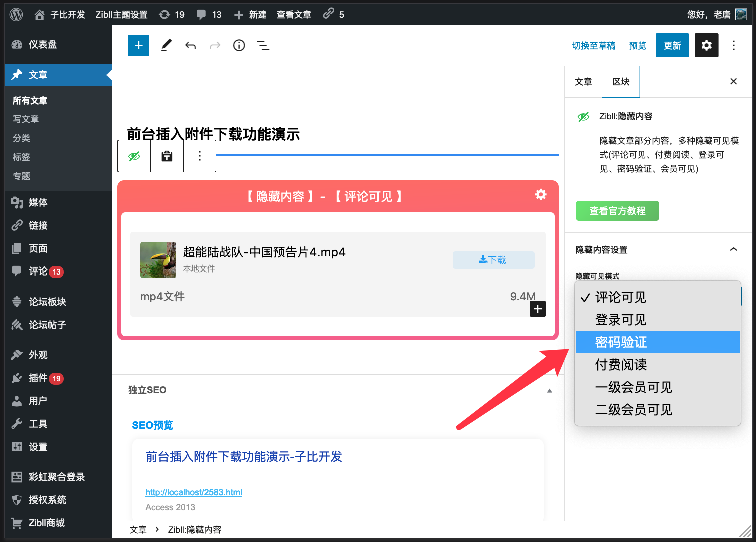Select 登录可见 visibility mode

[621, 319]
